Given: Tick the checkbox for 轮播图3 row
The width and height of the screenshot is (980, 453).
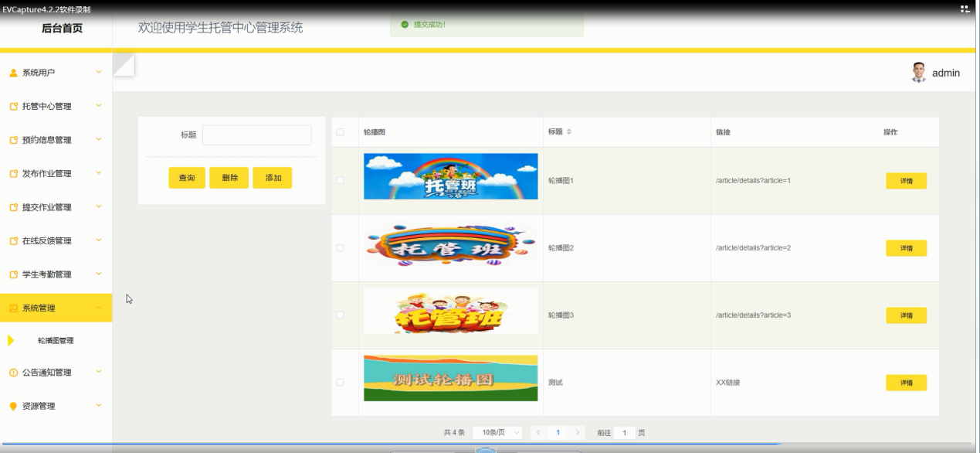Looking at the screenshot, I should [340, 315].
